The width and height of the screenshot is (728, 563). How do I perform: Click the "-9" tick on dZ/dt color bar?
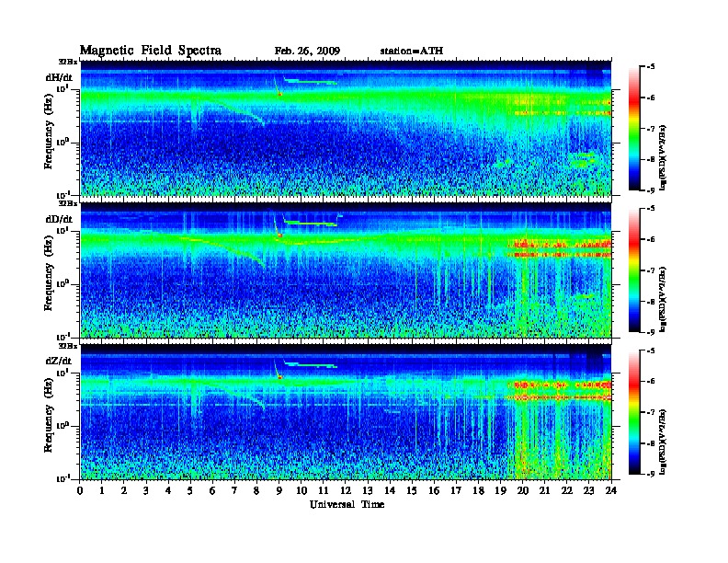(651, 474)
